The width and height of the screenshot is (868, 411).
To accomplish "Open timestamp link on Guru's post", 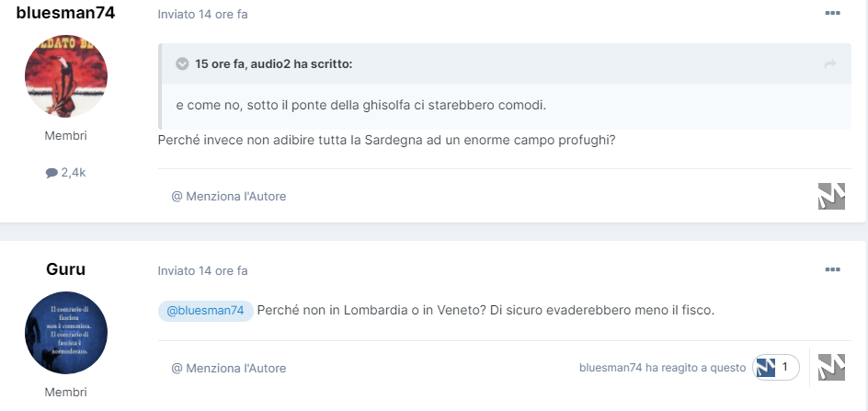I will point(202,271).
